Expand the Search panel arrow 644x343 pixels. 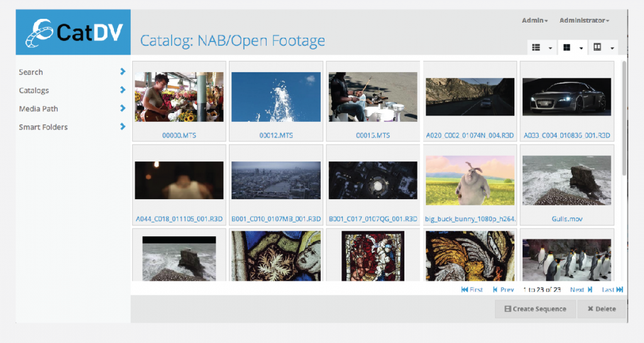(123, 72)
